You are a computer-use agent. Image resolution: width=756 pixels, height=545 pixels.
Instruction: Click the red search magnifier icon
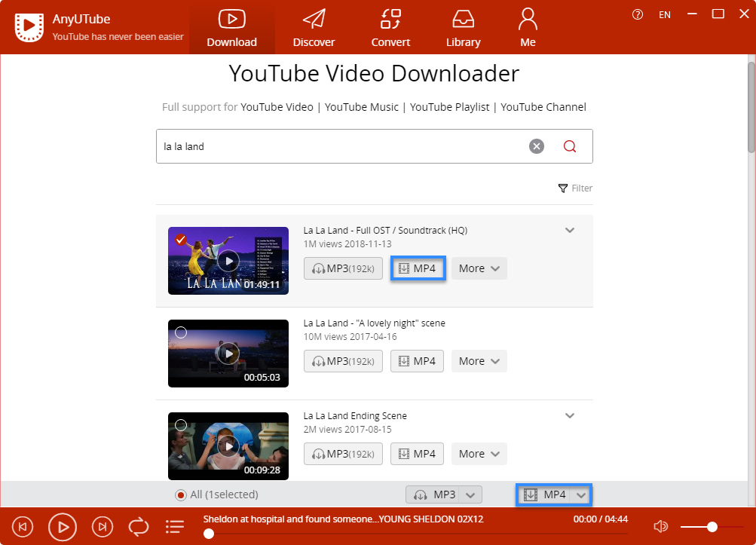(570, 146)
